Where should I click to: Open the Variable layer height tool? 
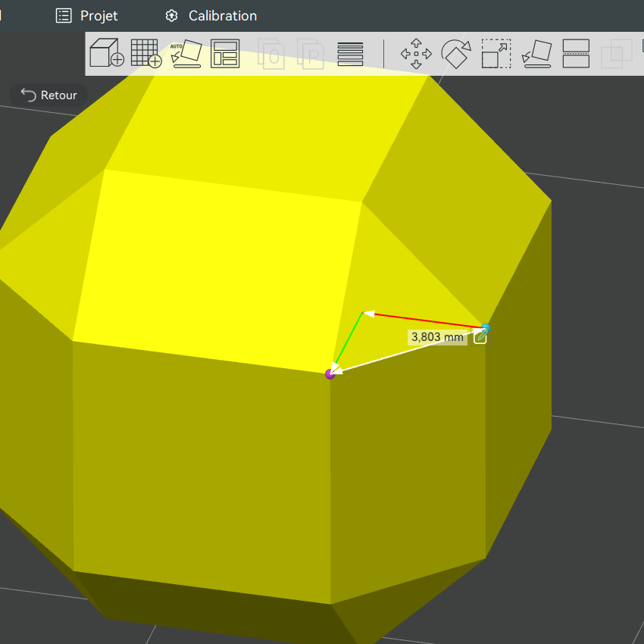[x=350, y=54]
